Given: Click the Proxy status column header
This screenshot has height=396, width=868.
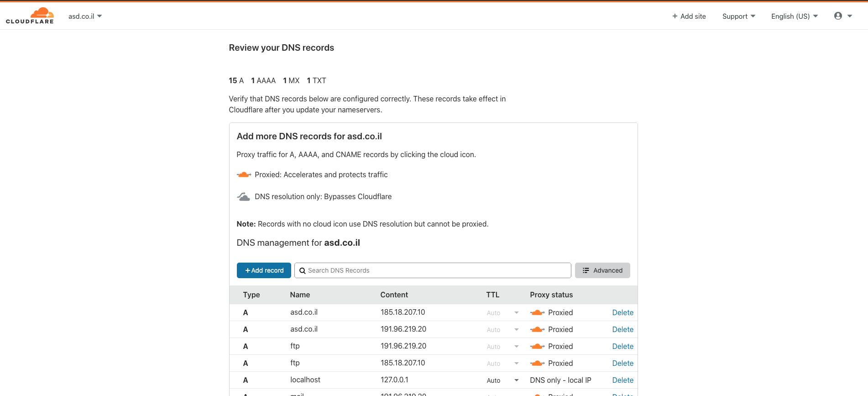Looking at the screenshot, I should pos(551,295).
